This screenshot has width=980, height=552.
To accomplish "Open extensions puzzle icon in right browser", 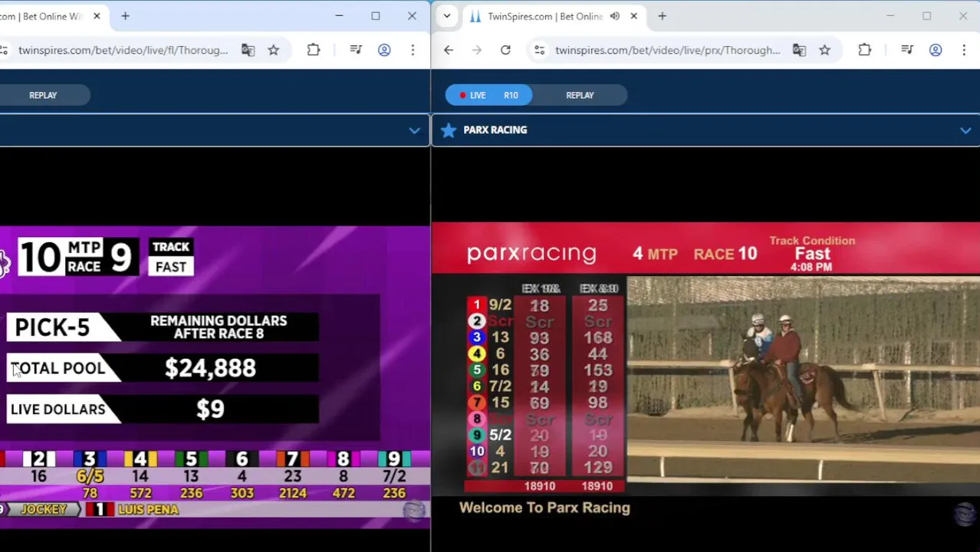I will (x=865, y=50).
